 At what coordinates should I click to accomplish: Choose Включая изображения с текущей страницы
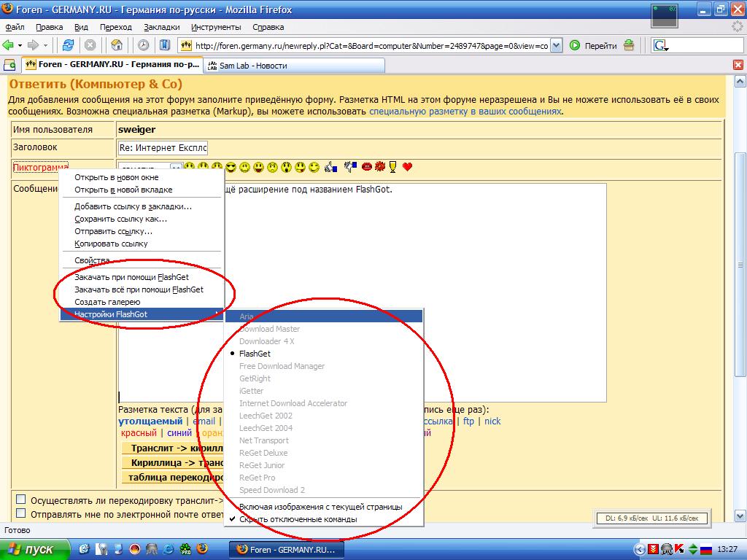click(x=324, y=507)
